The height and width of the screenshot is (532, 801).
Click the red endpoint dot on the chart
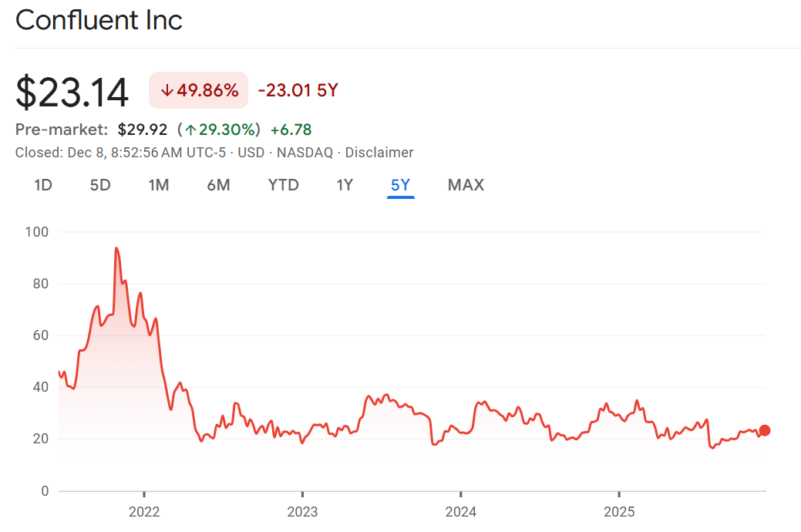click(x=764, y=430)
